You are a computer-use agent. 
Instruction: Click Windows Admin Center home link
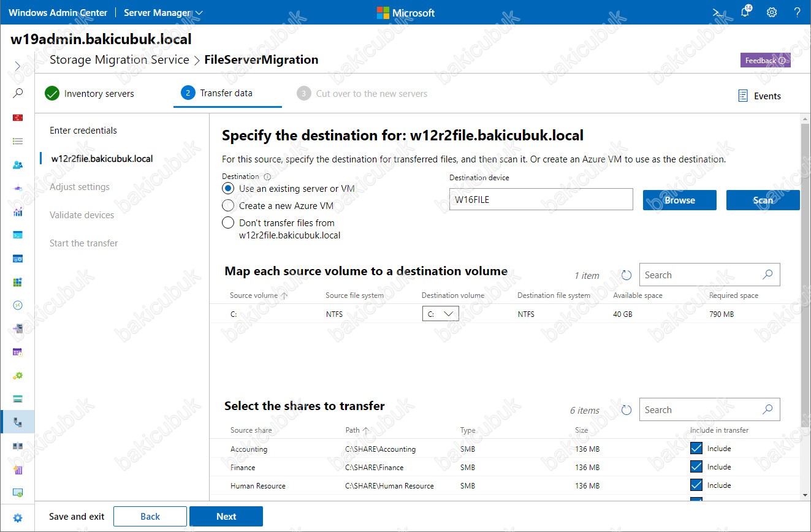(x=58, y=12)
